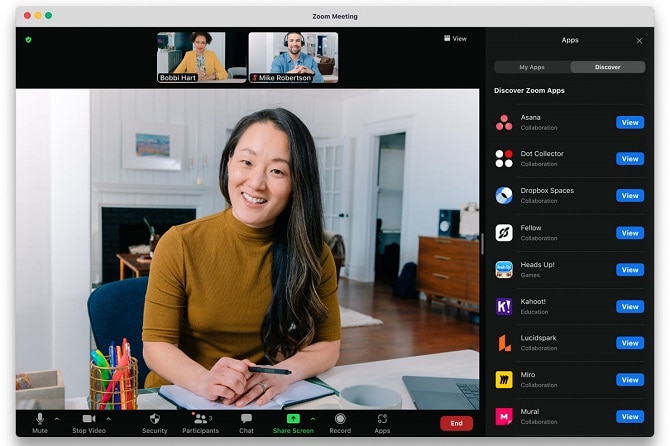Mute the microphone
670x446 pixels.
(40, 420)
